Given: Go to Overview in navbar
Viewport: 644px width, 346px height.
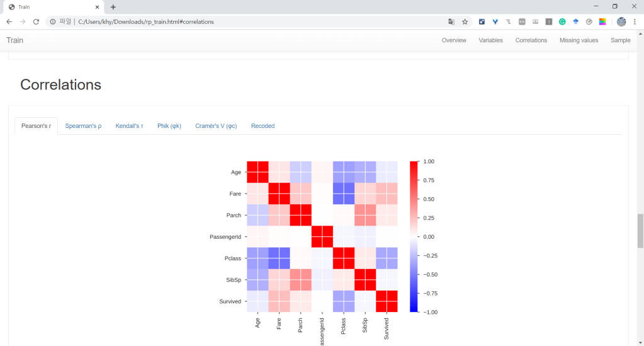Looking at the screenshot, I should [x=454, y=40].
